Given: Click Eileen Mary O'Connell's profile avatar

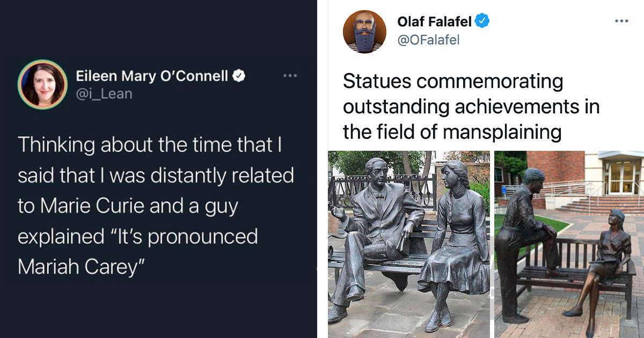Looking at the screenshot, I should click(x=42, y=83).
